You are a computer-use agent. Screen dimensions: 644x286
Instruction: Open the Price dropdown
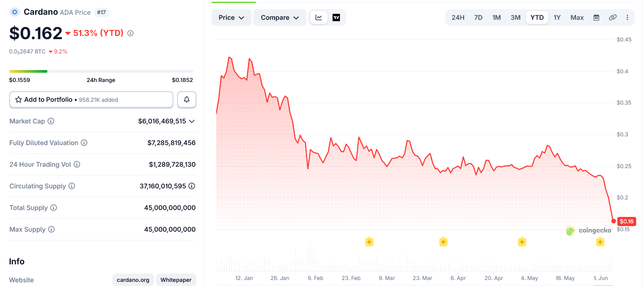tap(231, 18)
